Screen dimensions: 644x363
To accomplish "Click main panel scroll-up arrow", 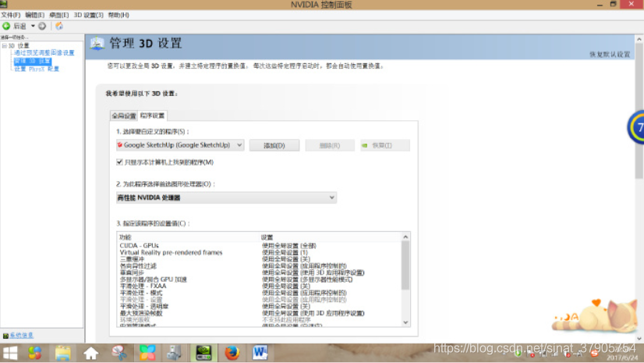I will click(x=639, y=39).
